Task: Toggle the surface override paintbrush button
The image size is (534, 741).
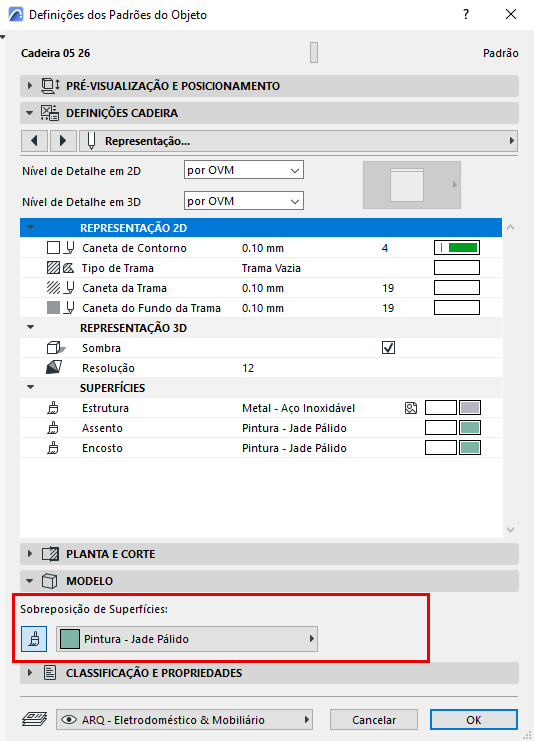Action: [34, 639]
